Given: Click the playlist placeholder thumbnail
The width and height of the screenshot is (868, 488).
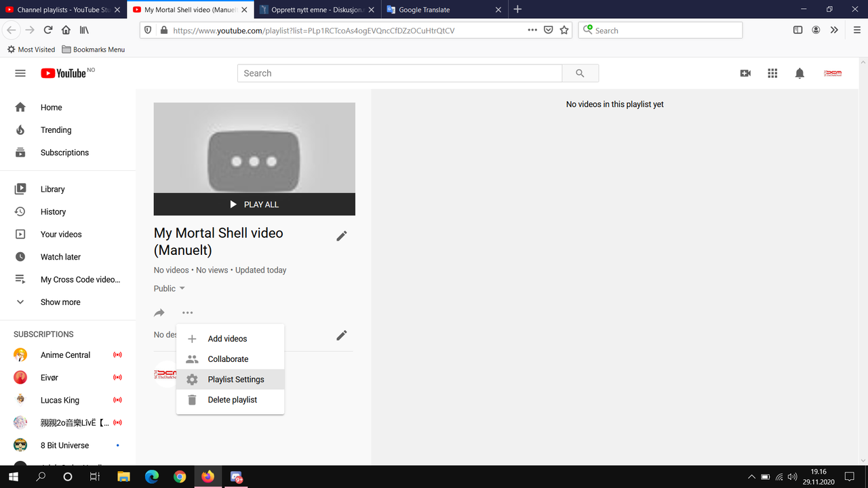Looking at the screenshot, I should [254, 148].
